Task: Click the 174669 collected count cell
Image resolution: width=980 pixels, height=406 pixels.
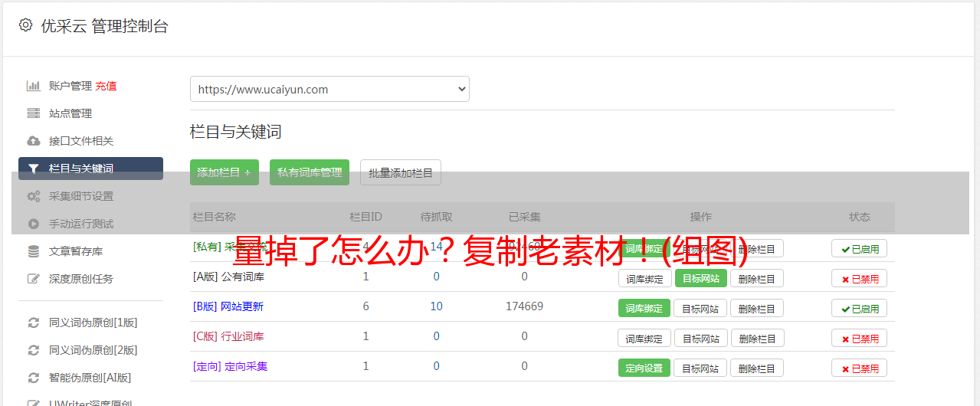Action: click(x=524, y=306)
